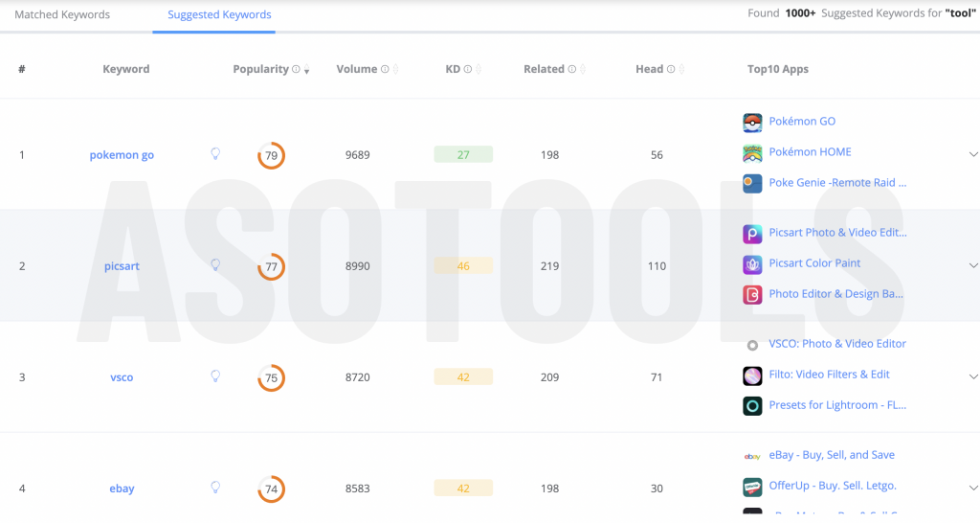Sort by Related using its sort arrows
Image resolution: width=980 pixels, height=523 pixels.
(583, 69)
